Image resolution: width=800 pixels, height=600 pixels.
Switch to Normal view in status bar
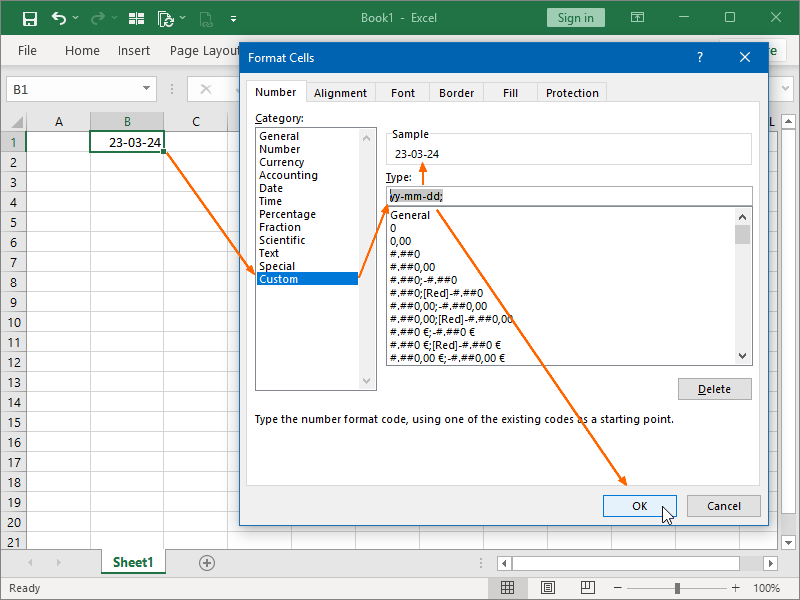[x=508, y=588]
